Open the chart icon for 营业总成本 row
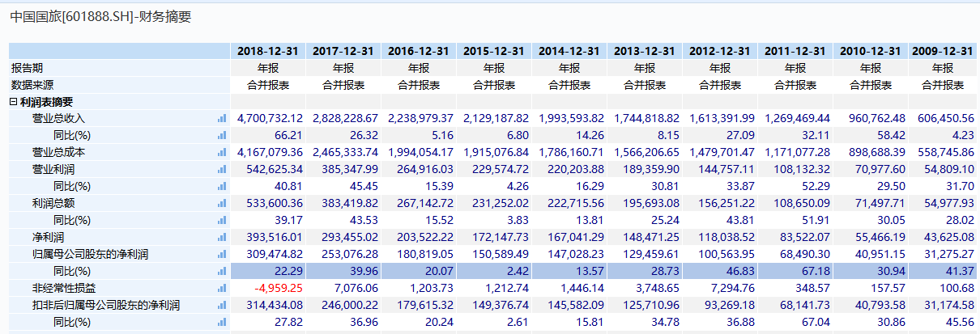 point(222,152)
